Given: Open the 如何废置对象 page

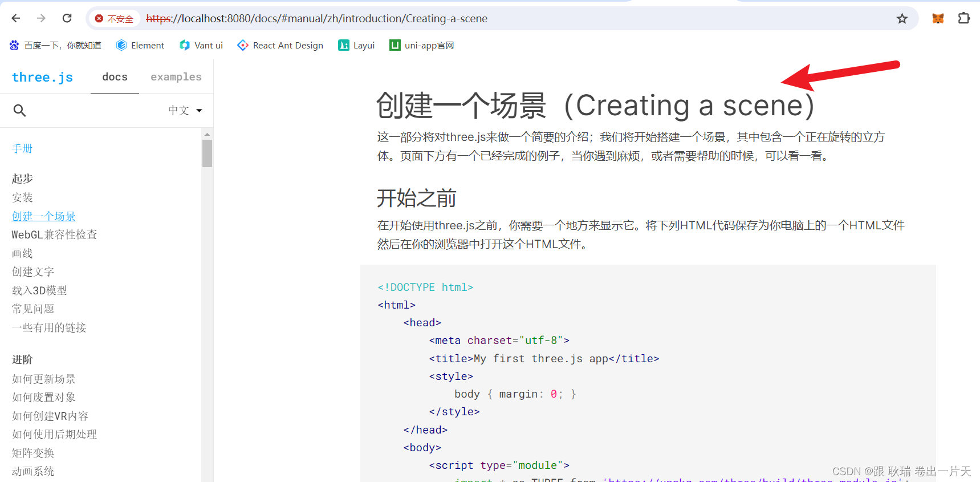Looking at the screenshot, I should (44, 397).
